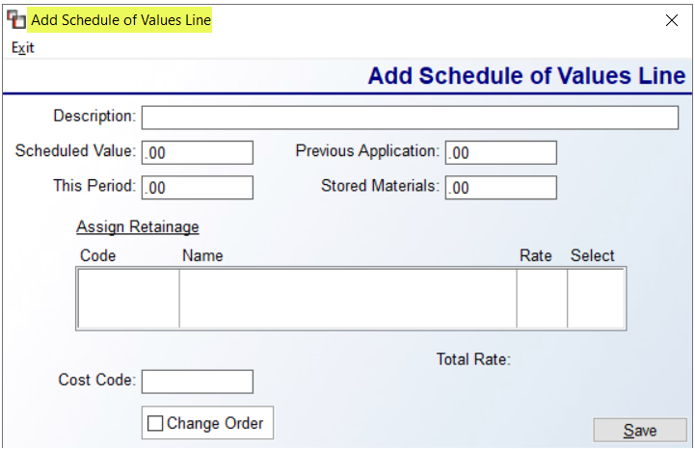The image size is (695, 449).
Task: Click the Select column header
Action: [x=592, y=256]
